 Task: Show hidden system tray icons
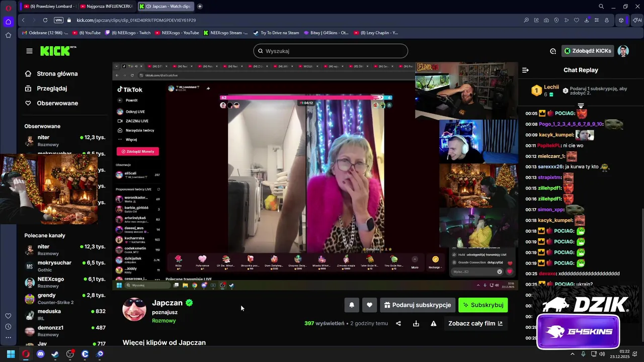572,354
